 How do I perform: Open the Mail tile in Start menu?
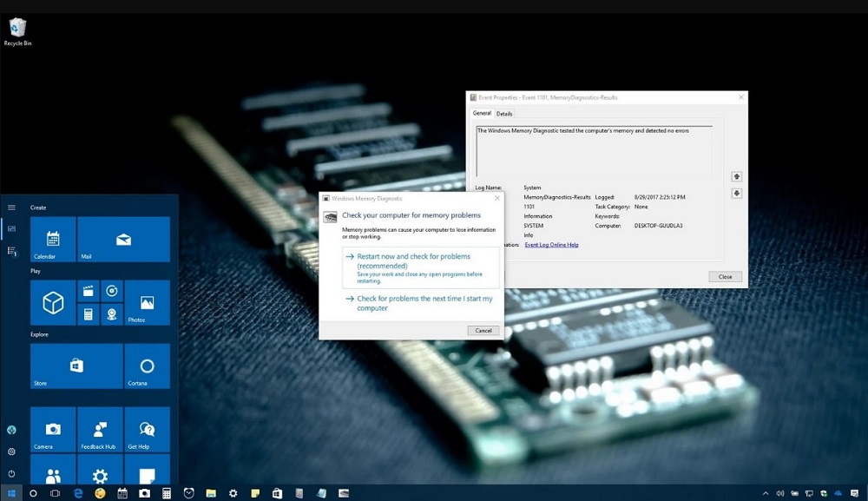point(123,239)
